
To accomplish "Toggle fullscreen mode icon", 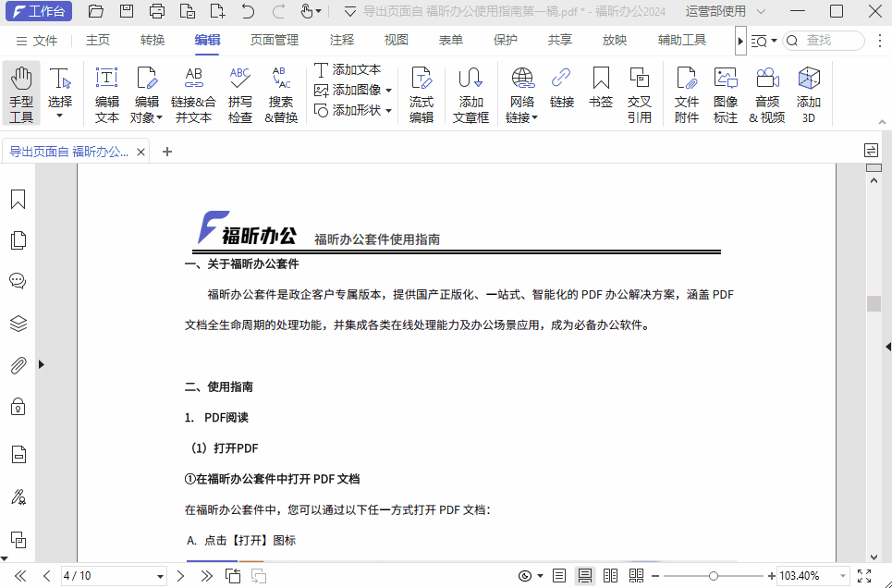I will [x=864, y=576].
